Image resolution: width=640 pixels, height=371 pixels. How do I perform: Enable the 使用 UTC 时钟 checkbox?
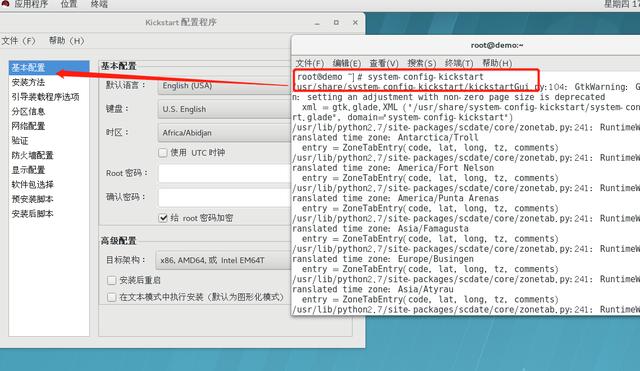click(163, 153)
